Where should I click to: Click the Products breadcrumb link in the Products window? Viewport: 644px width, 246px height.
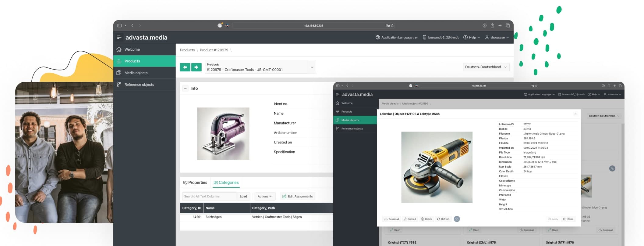point(187,50)
